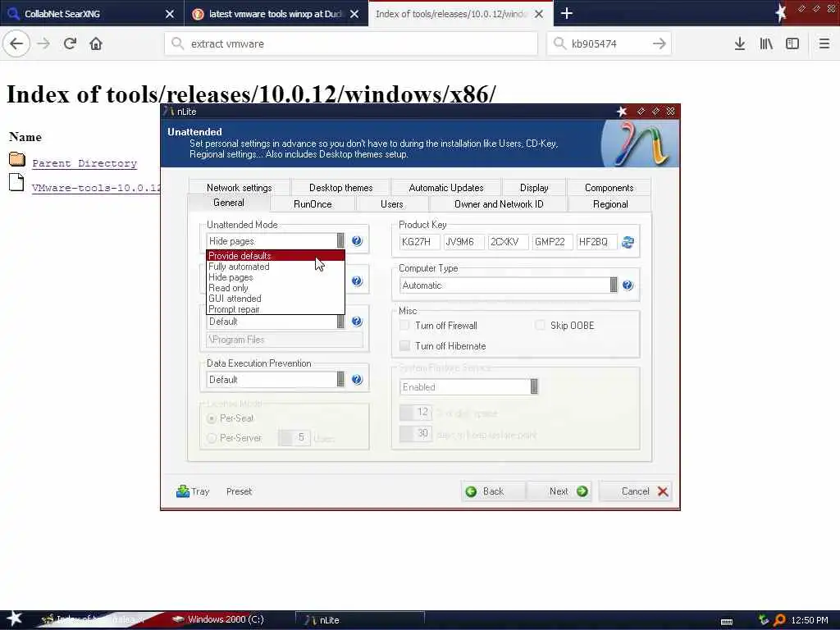Open the Unattended Mode Hide pages dropdown
The image size is (840, 630).
(x=276, y=240)
